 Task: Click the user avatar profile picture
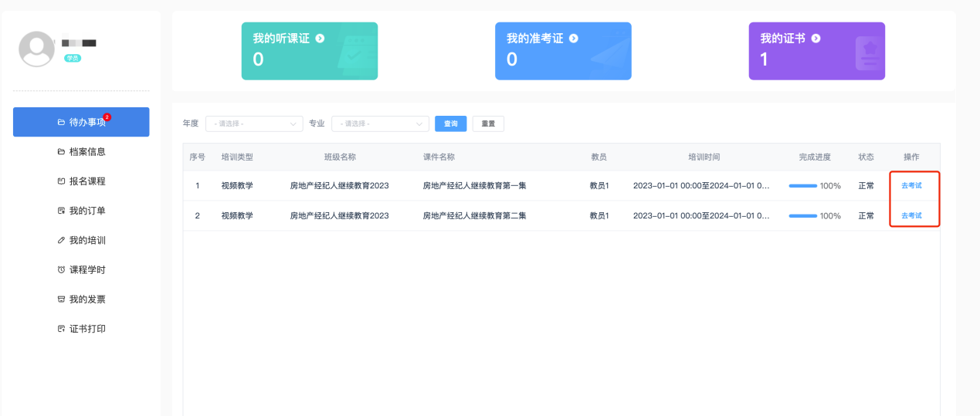36,49
